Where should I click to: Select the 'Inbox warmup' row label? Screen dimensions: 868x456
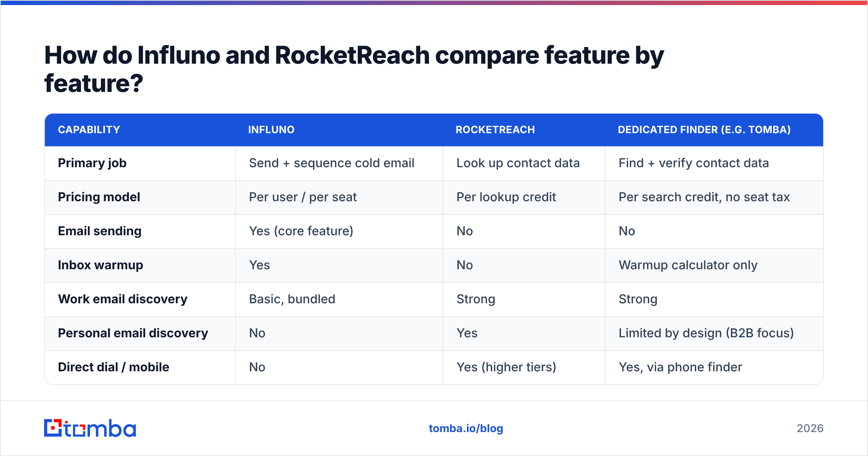[101, 265]
